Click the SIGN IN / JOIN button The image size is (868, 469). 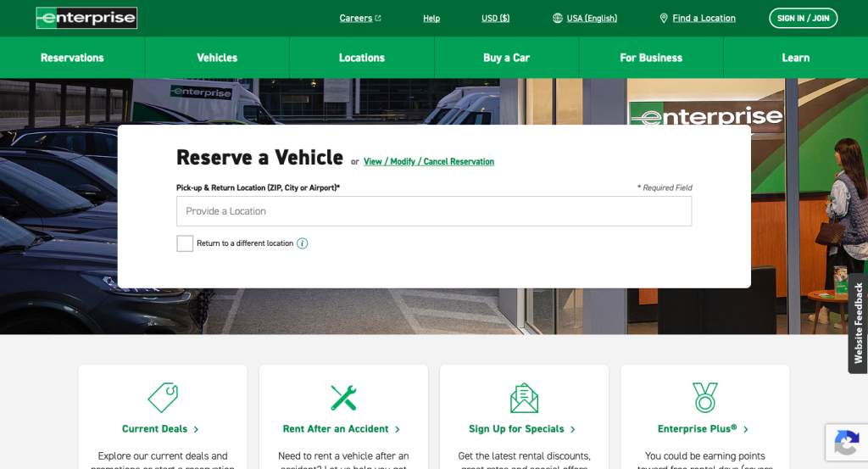pos(804,19)
